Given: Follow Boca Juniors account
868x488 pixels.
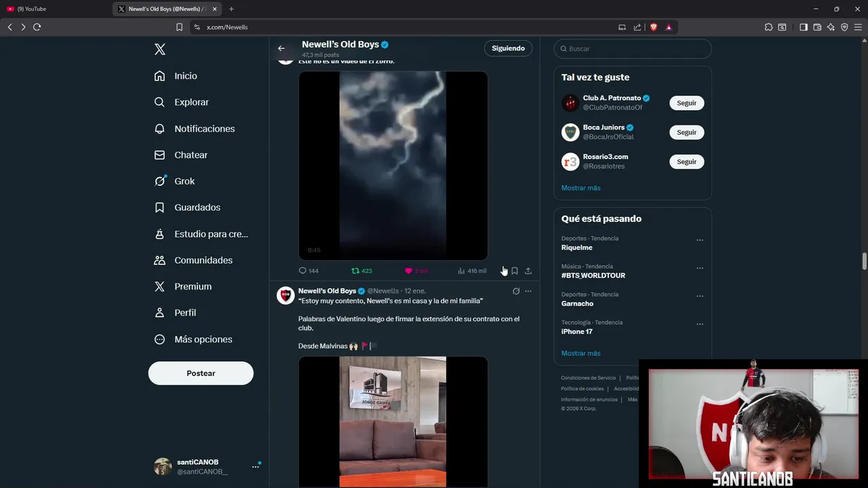Looking at the screenshot, I should coord(686,132).
